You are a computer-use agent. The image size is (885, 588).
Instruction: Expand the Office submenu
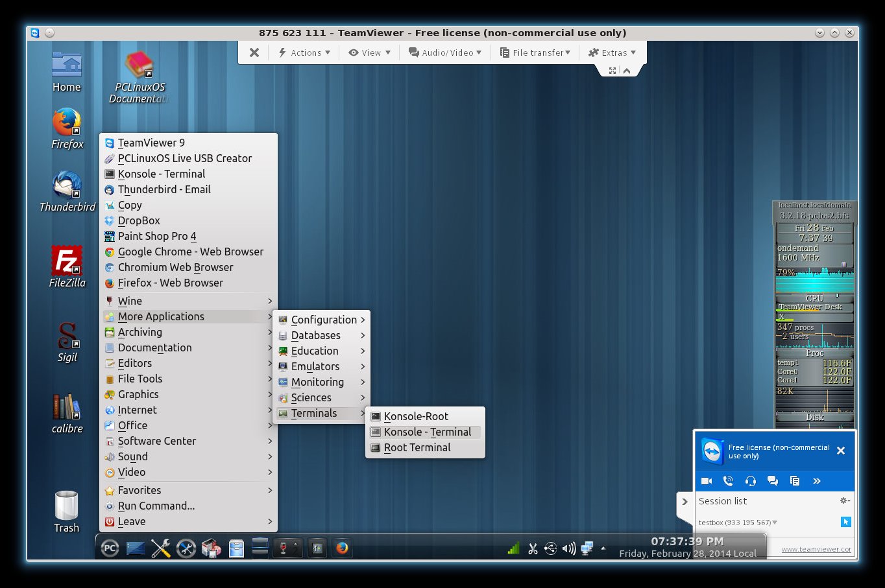pos(188,425)
